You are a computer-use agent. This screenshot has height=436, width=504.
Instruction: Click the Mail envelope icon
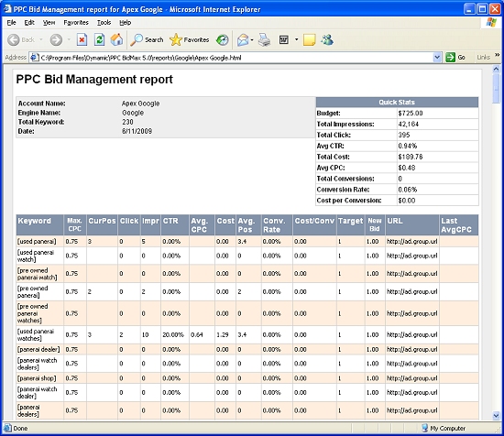point(243,40)
